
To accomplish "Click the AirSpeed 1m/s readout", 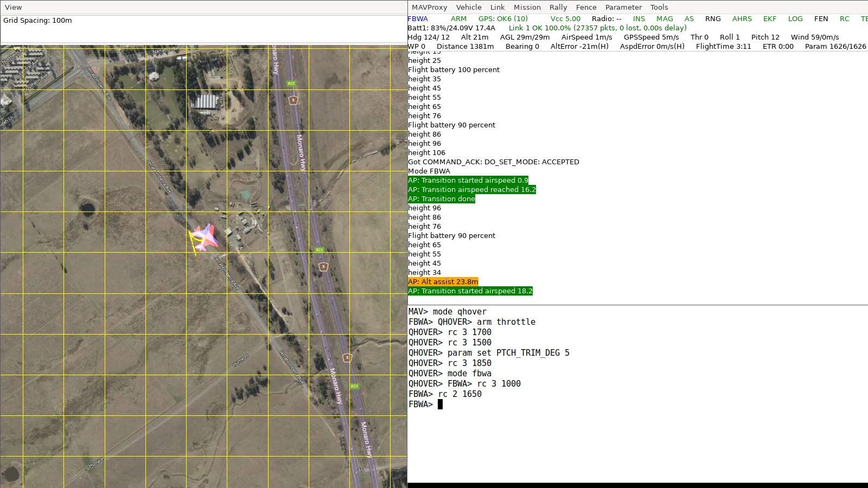I will tap(587, 37).
